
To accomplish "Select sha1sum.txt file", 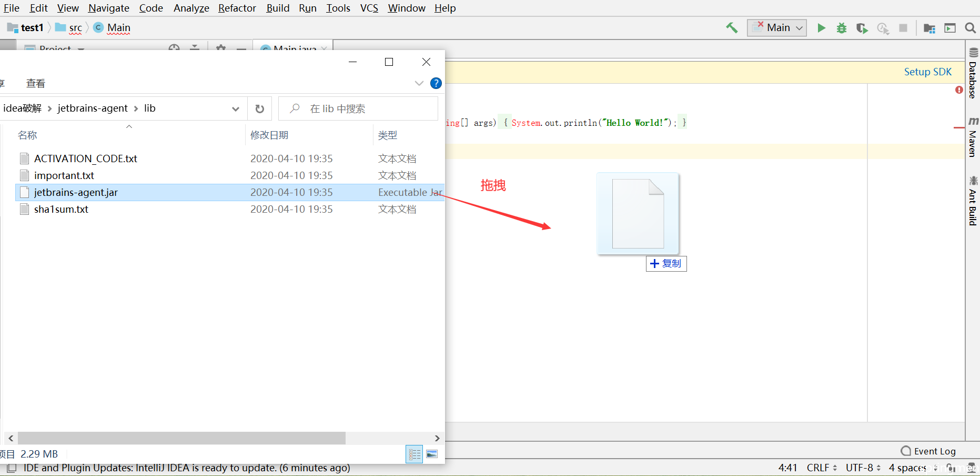I will click(x=61, y=209).
